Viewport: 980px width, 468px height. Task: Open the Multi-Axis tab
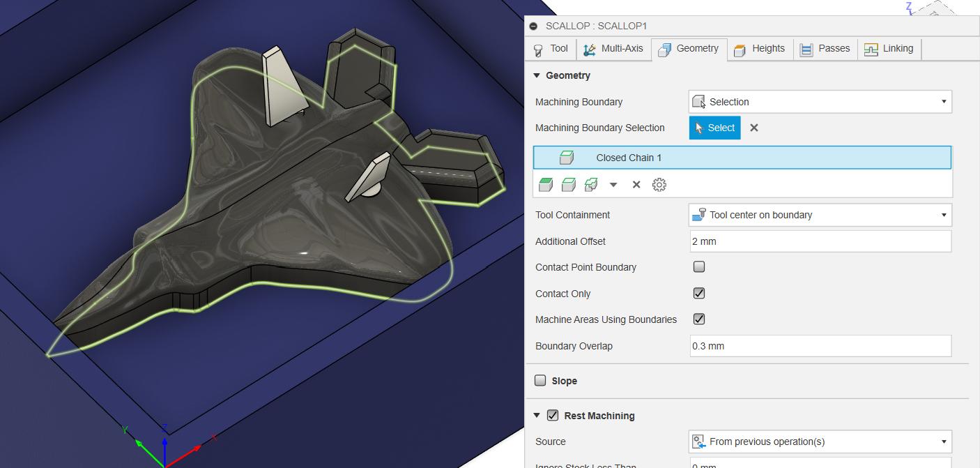pos(613,49)
